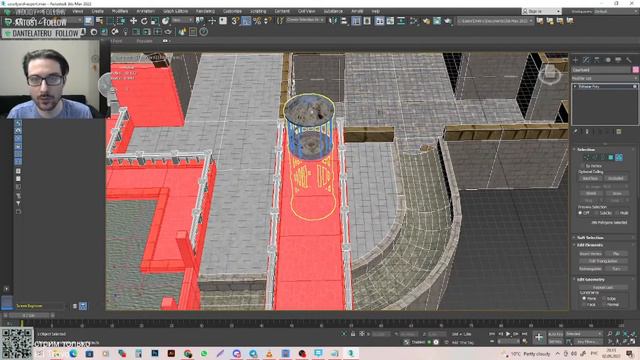This screenshot has height=360, width=640.
Task: Open the Views menu
Action: tap(78, 11)
